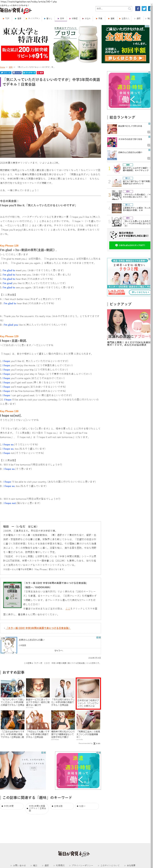Open the 健康 navigation item
The width and height of the screenshot is (153, 868).
18,18
